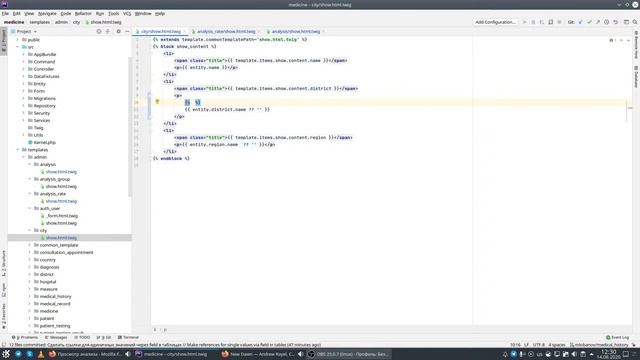Click the Expand All icon in Project panel
This screenshot has height=360, width=640.
pos(108,31)
